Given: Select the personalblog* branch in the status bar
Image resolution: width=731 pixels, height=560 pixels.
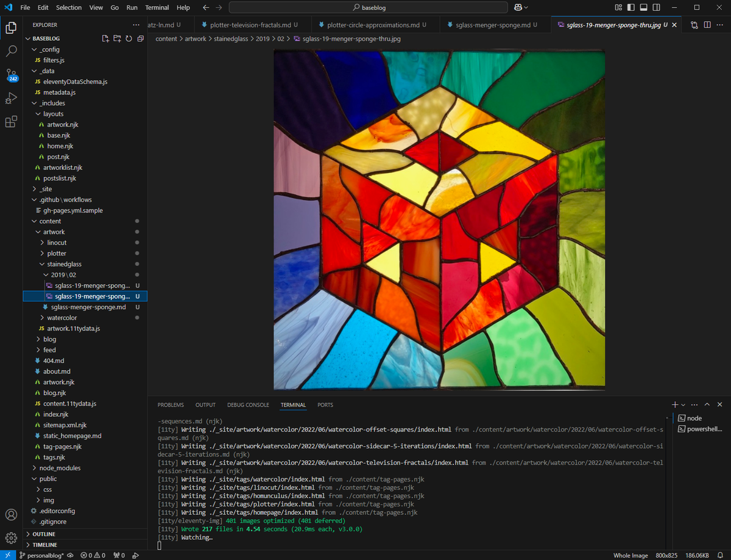Looking at the screenshot, I should tap(44, 555).
